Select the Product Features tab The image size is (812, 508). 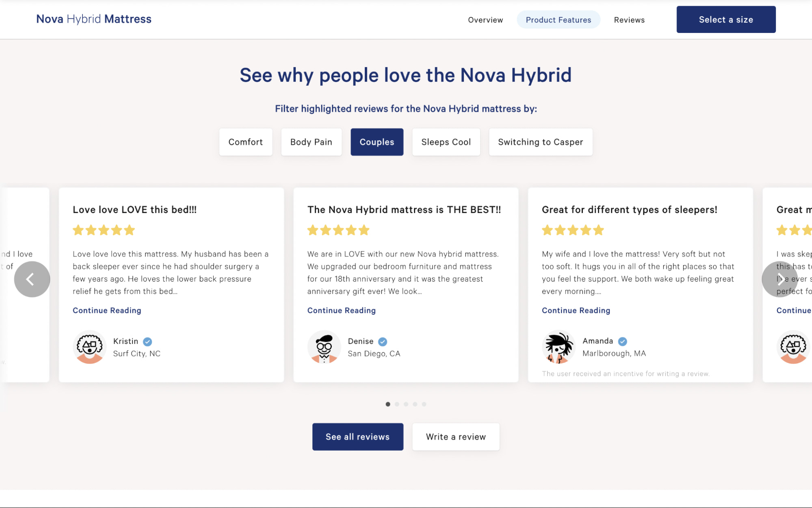pyautogui.click(x=558, y=20)
